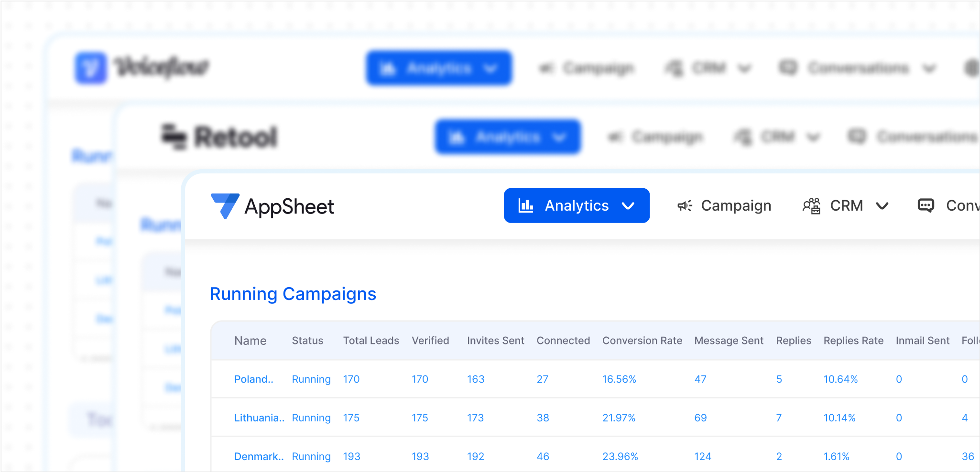Click the Running Campaigns heading
The image size is (980, 472).
pos(293,294)
